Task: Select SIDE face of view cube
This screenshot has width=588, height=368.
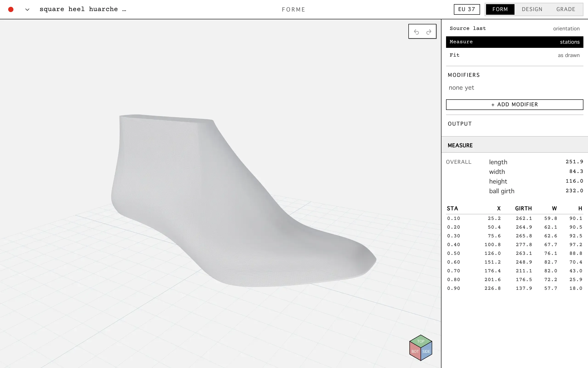Action: (427, 351)
